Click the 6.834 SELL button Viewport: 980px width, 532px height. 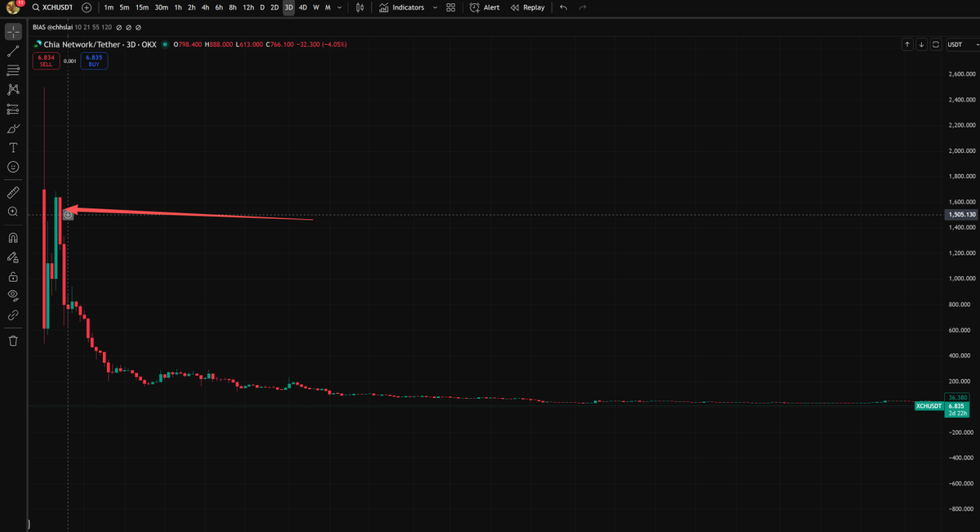[46, 60]
